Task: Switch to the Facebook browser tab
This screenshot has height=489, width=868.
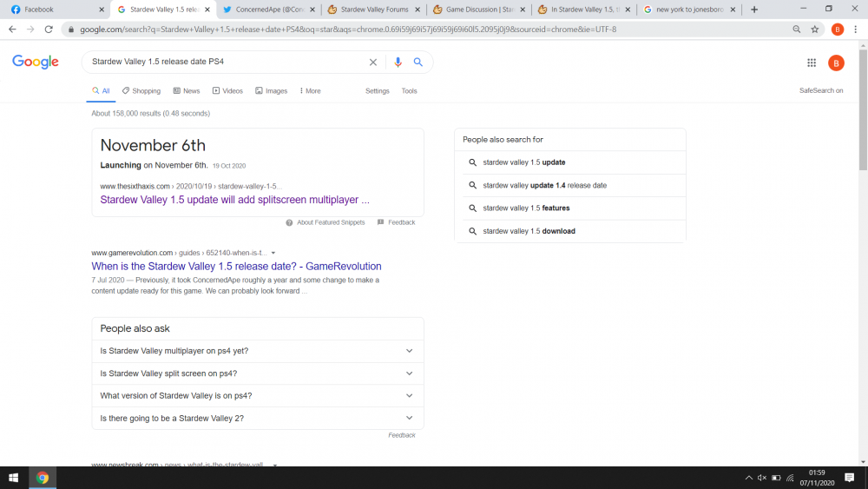Action: coord(52,10)
